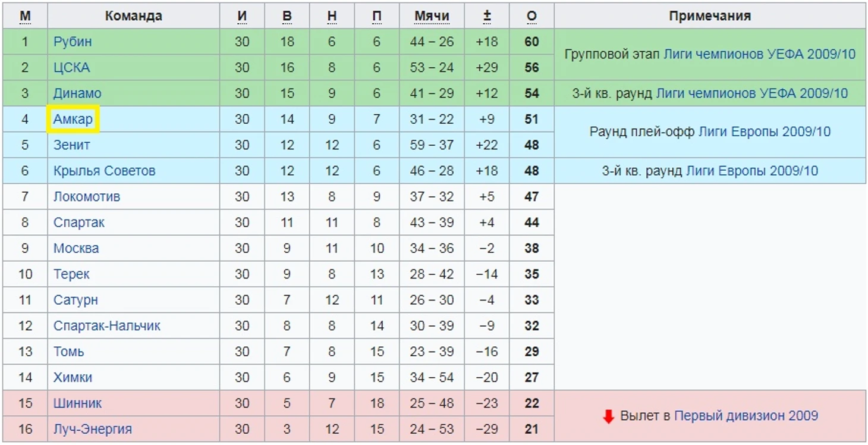Click the И column header abbreviation
868x445 pixels.
242,16
